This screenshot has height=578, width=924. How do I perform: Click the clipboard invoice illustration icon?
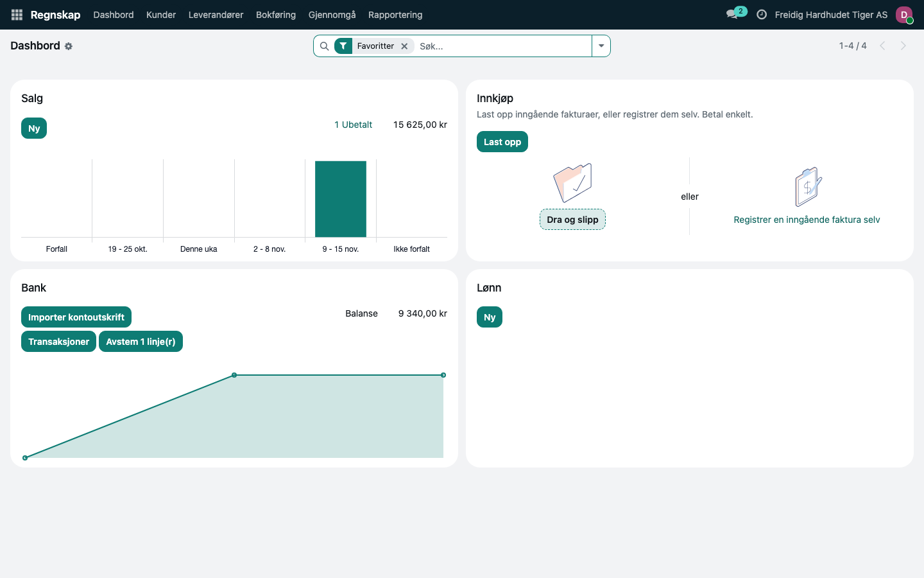click(x=808, y=187)
